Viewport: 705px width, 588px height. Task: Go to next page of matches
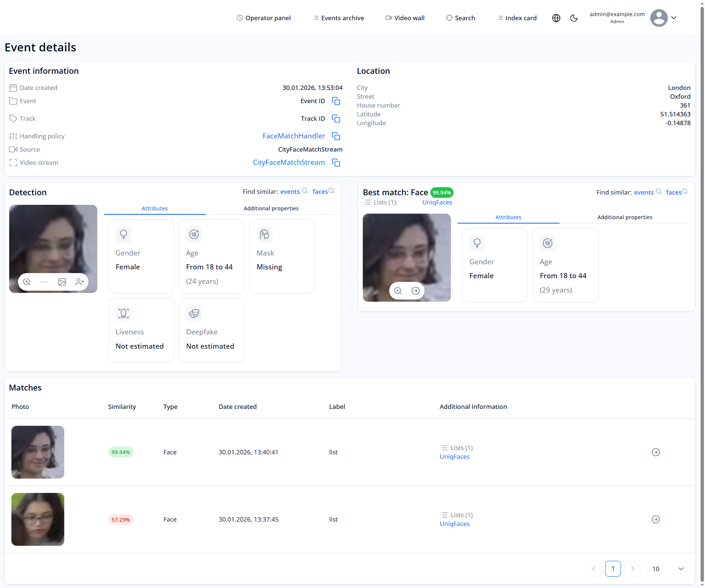coord(632,569)
